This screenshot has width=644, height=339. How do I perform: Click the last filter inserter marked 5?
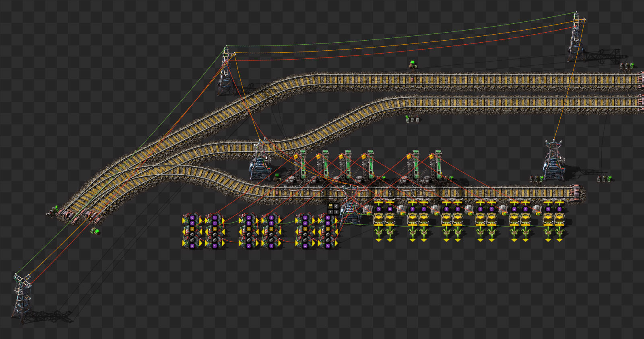click(x=559, y=209)
